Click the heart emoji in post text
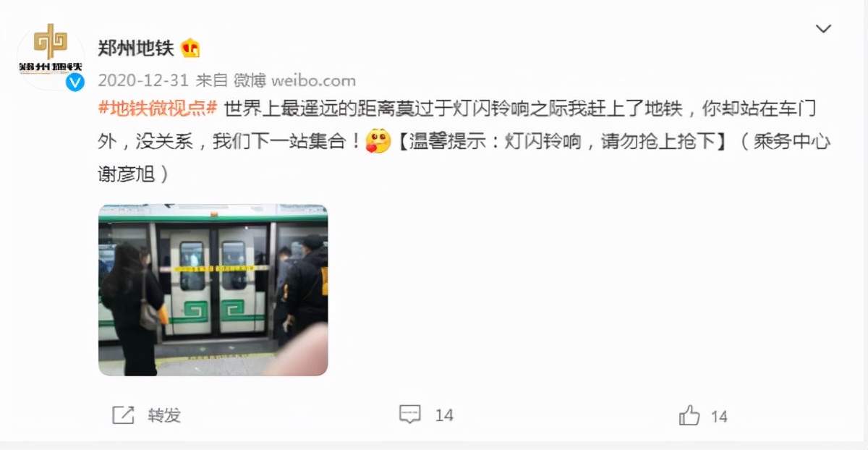Viewport: 868px width, 450px height. pos(378,141)
